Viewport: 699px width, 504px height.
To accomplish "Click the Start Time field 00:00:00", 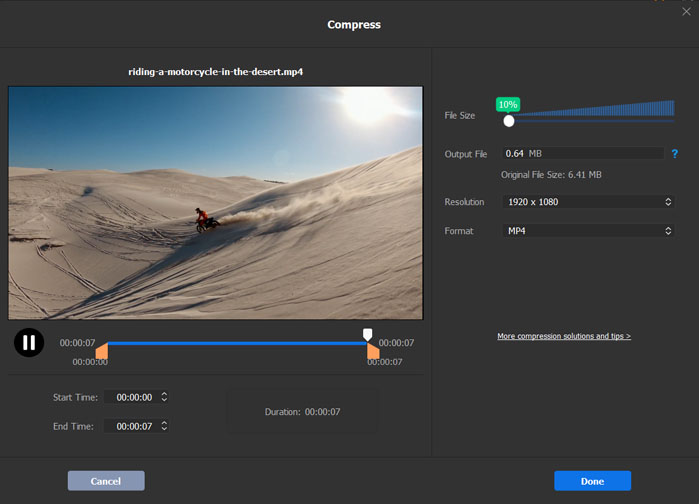I will coord(136,397).
